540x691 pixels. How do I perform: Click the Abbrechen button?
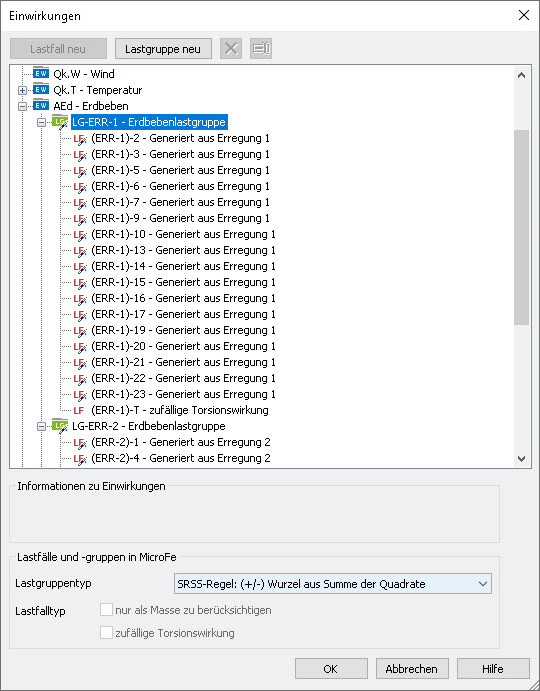pyautogui.click(x=412, y=669)
